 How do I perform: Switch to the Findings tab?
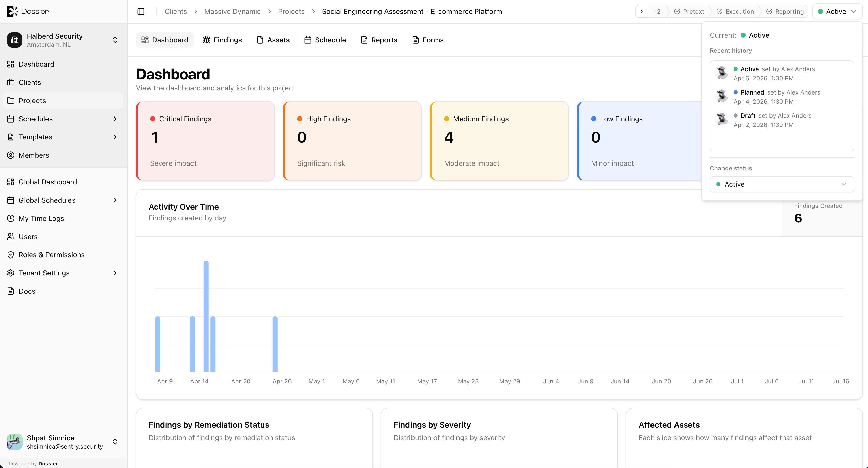(x=222, y=40)
